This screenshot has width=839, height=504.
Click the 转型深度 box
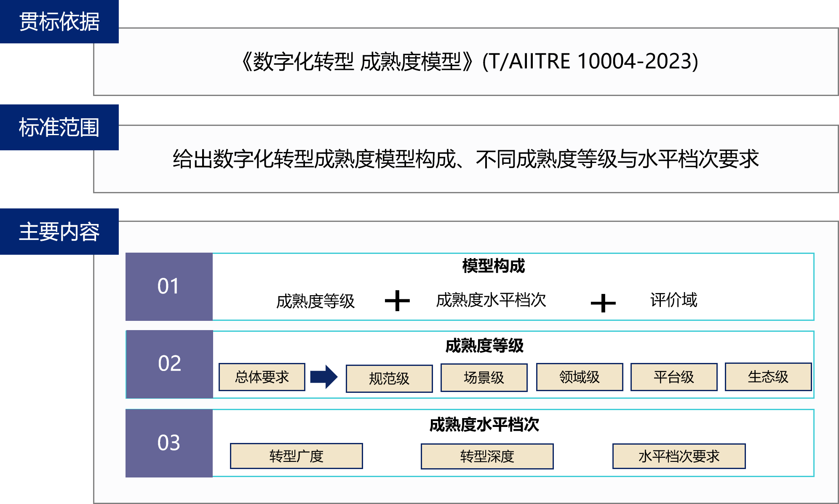[x=487, y=456]
